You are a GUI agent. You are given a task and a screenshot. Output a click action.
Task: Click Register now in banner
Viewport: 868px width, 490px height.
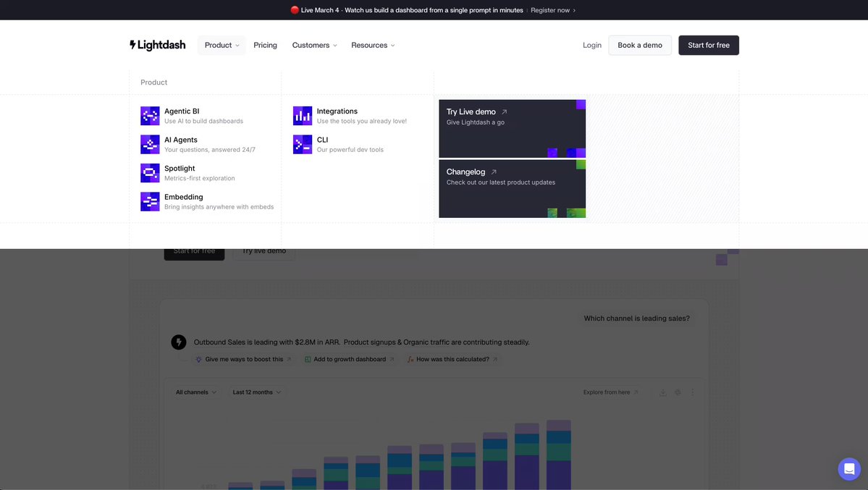[553, 10]
